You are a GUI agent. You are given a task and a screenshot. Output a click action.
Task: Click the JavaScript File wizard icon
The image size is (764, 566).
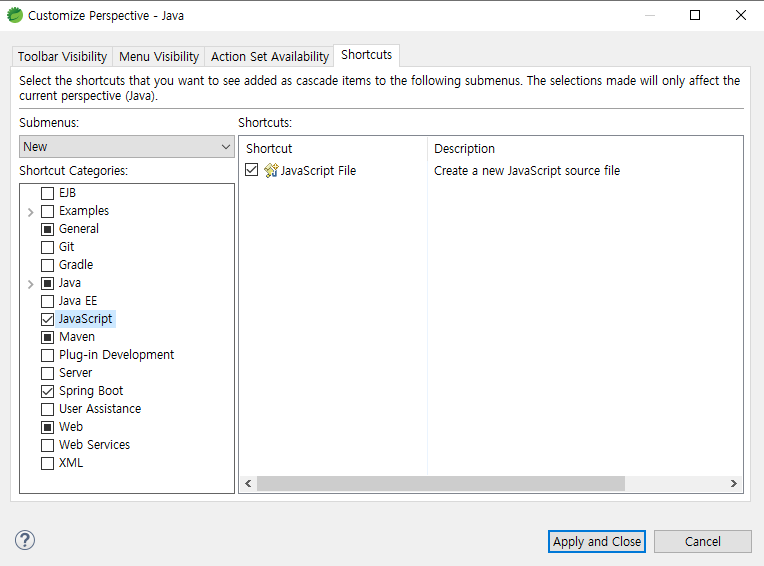click(271, 170)
